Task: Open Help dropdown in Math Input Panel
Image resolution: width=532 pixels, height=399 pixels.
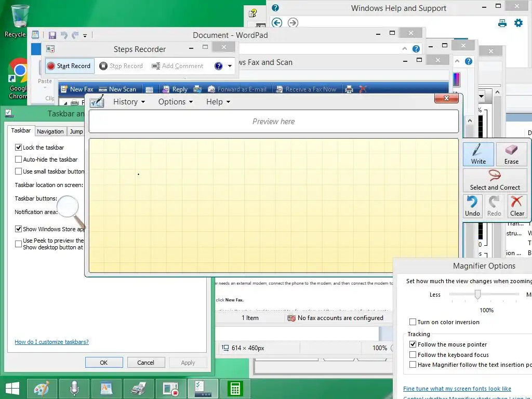Action: pos(218,102)
